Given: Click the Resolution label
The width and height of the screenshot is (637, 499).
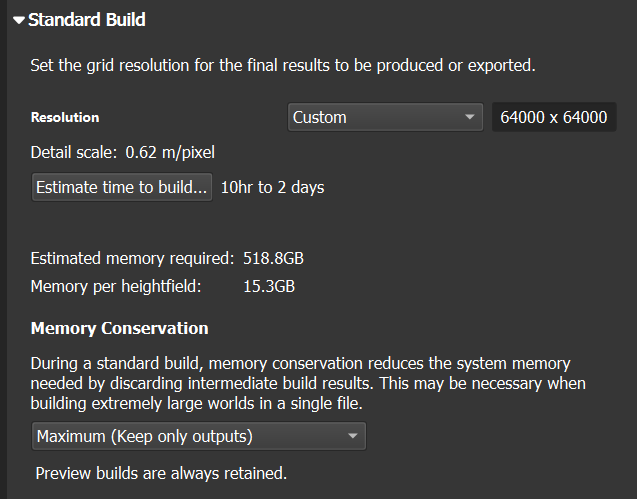Looking at the screenshot, I should [x=65, y=118].
